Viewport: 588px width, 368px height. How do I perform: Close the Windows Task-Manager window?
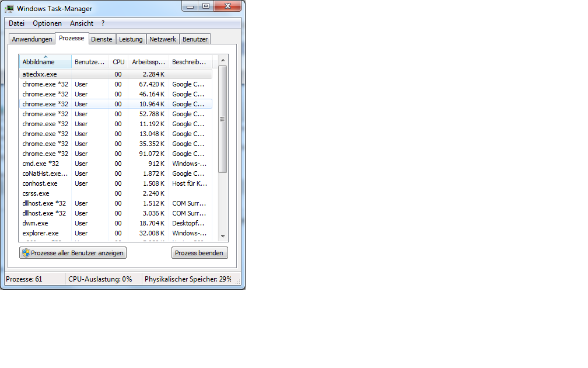pos(228,6)
